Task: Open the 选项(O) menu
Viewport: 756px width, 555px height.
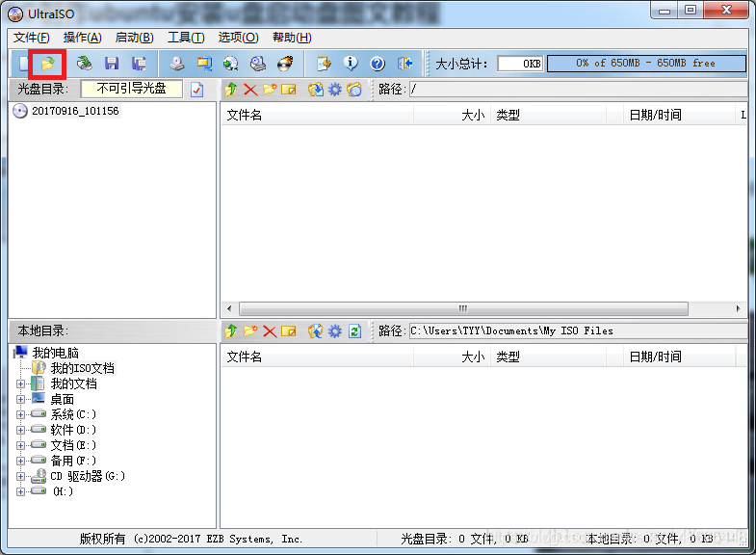Action: pos(238,38)
